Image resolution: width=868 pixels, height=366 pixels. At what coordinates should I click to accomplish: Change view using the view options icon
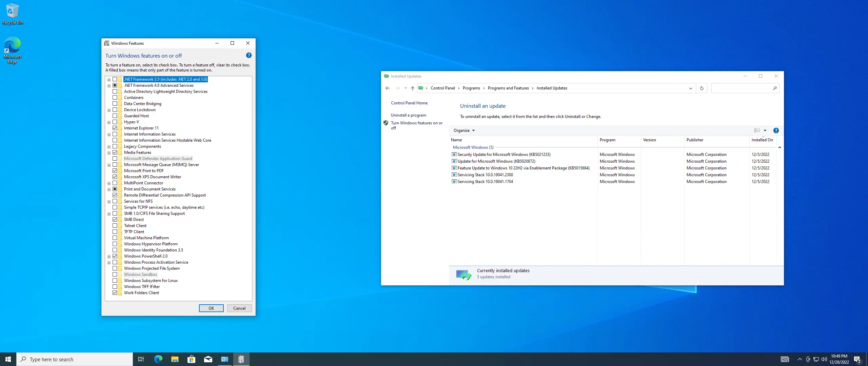(757, 130)
